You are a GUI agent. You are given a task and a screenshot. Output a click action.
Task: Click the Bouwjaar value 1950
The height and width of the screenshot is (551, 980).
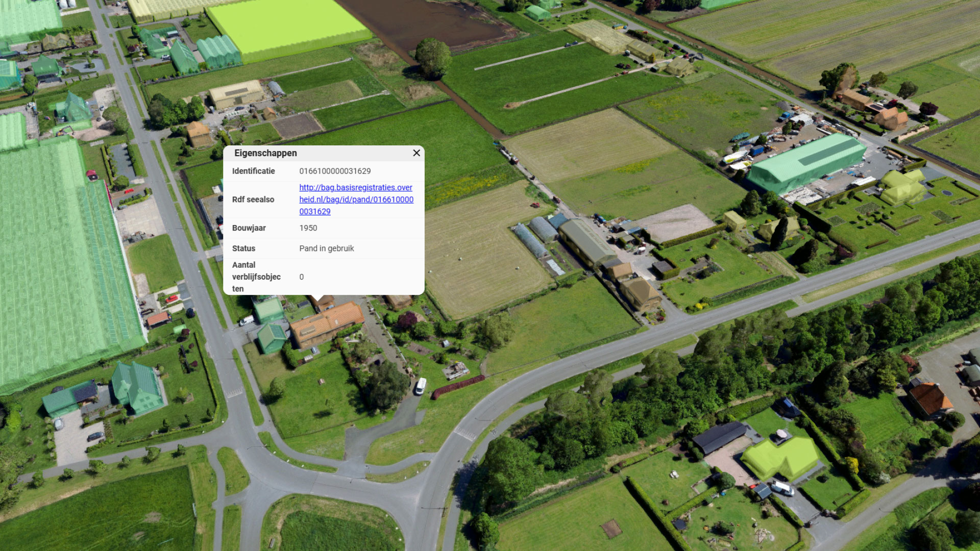point(308,228)
